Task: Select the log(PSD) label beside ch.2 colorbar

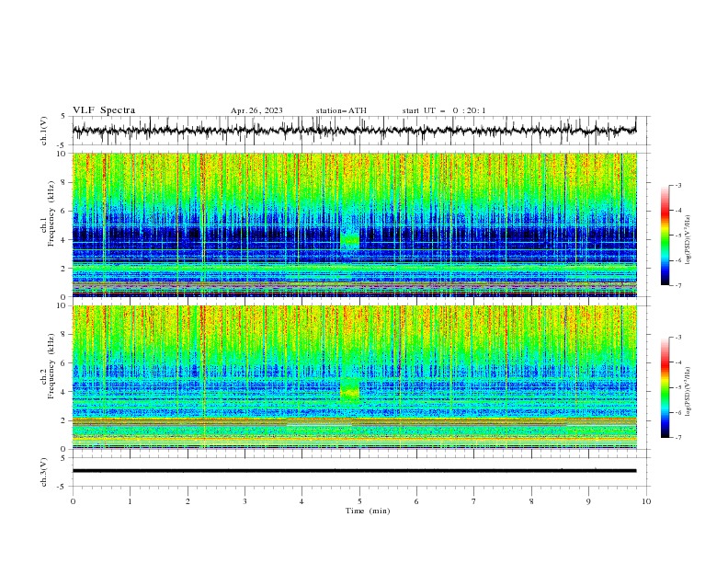Action: [x=688, y=392]
